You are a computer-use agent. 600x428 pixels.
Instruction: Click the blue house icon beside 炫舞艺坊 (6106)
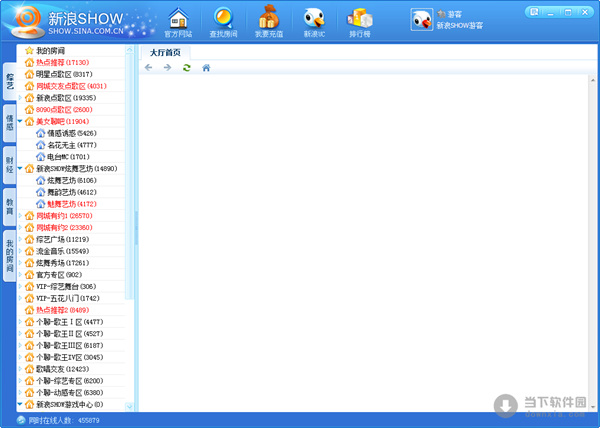point(41,180)
